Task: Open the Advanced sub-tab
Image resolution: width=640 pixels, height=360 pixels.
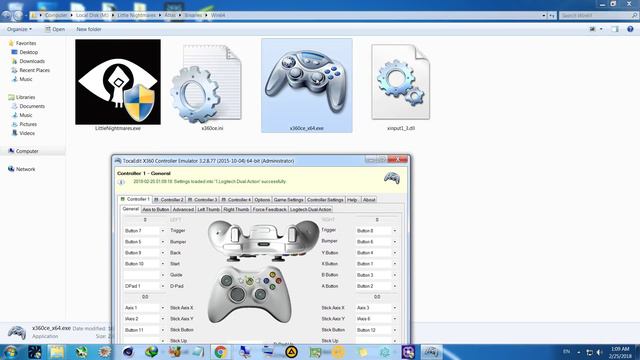Action: [183, 209]
